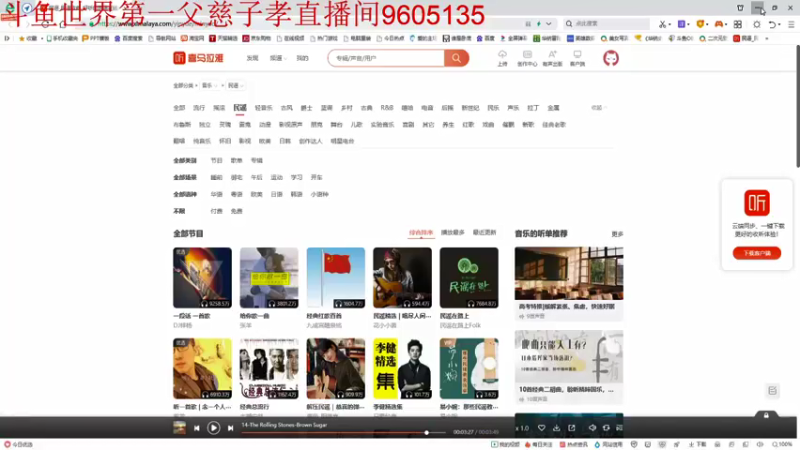Click the browser scissors screenshot icon
The width and height of the screenshot is (800, 450).
[x=662, y=24]
